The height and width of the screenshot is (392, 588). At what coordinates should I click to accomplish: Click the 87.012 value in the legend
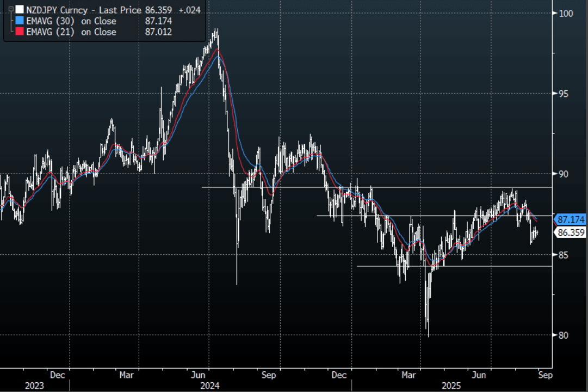pos(159,32)
